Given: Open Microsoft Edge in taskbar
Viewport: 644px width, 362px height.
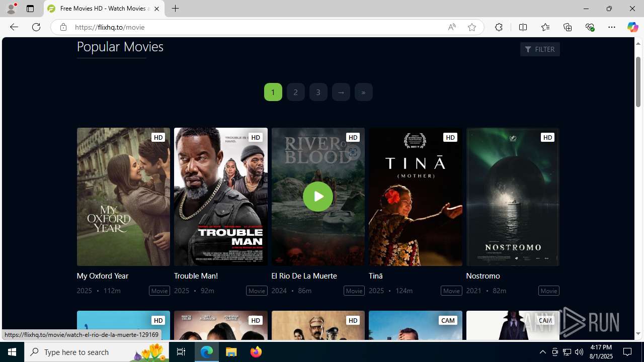Looking at the screenshot, I should 207,352.
